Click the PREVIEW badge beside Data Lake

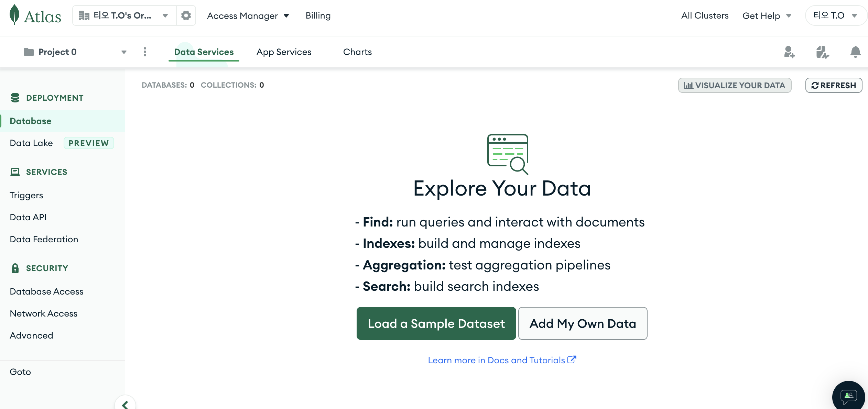(89, 143)
